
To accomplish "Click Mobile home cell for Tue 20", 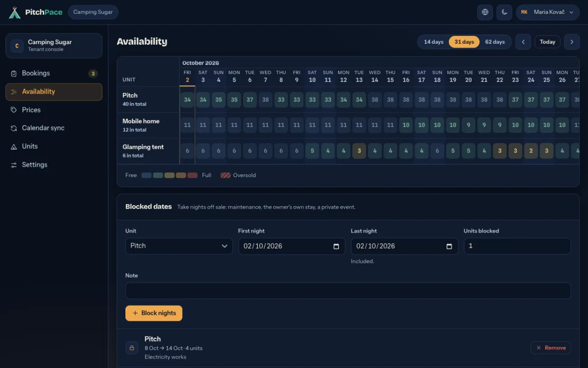I will 468,125.
